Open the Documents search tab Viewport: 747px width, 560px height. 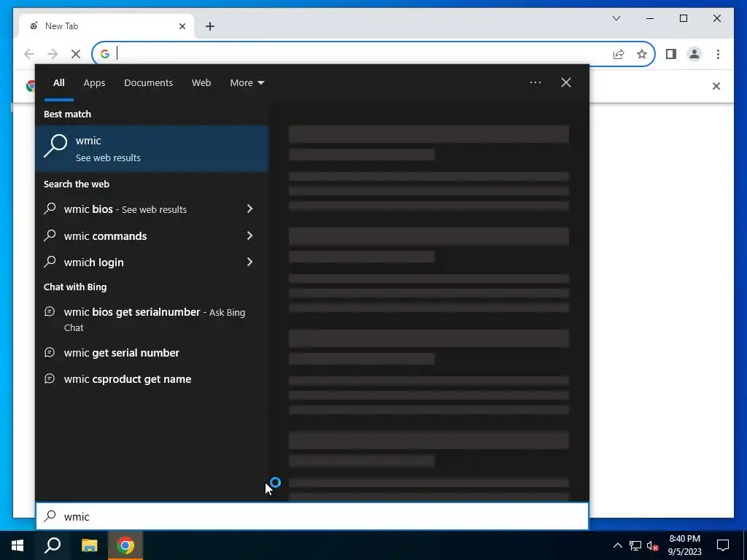pyautogui.click(x=148, y=83)
